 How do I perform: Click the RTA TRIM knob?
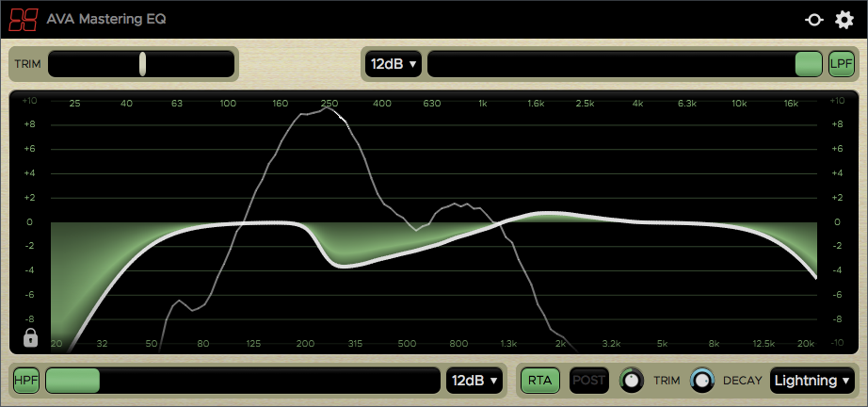632,380
